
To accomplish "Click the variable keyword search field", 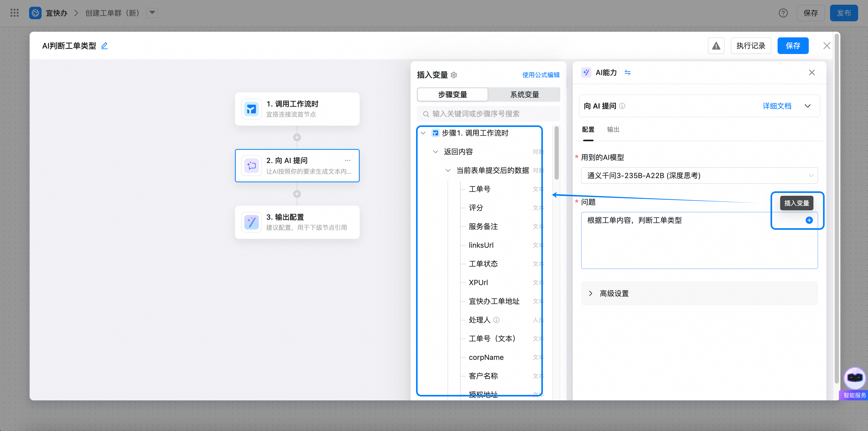I will pyautogui.click(x=489, y=114).
